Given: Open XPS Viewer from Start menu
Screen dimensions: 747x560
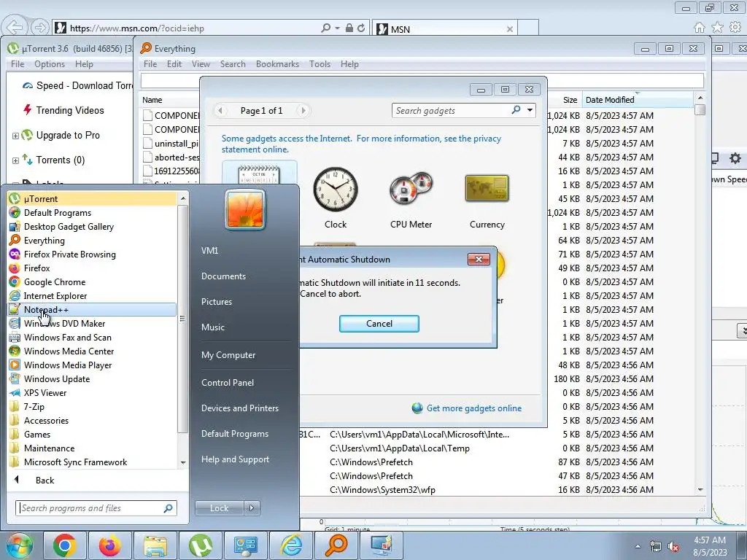Looking at the screenshot, I should (91, 392).
